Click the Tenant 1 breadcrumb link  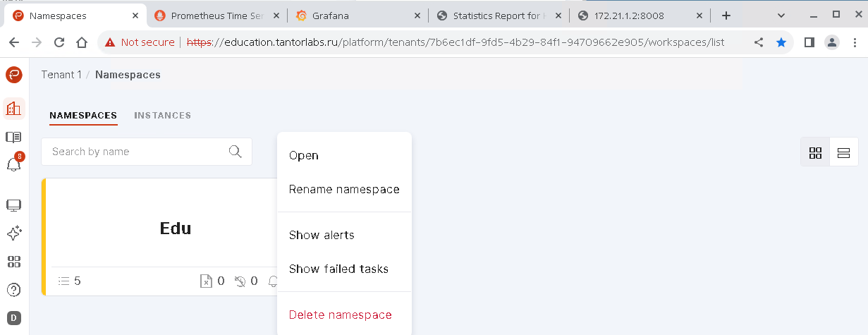point(61,75)
